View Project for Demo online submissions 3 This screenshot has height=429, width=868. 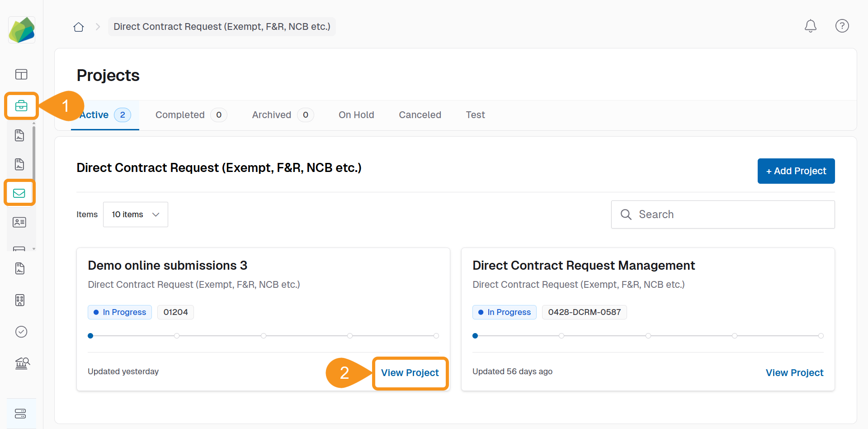point(410,373)
